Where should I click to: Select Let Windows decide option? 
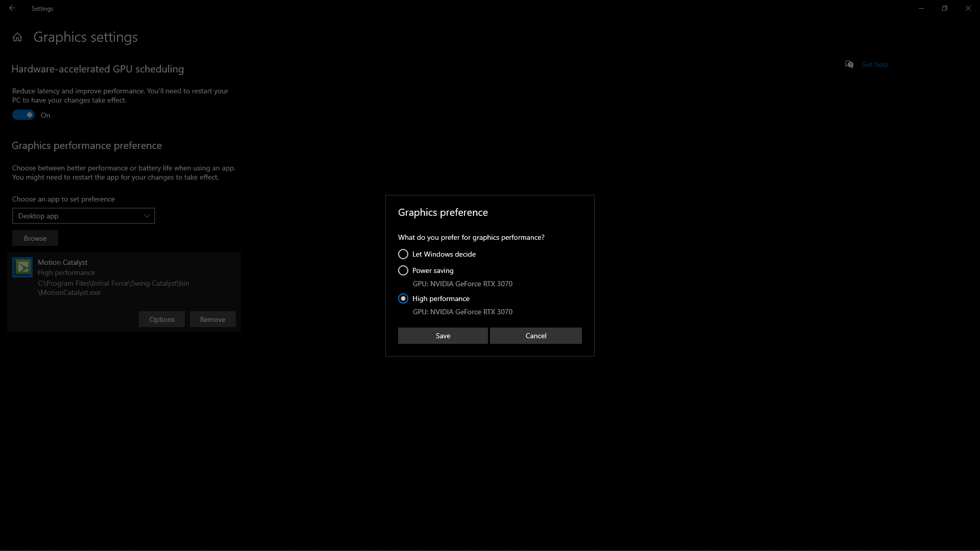(x=403, y=254)
